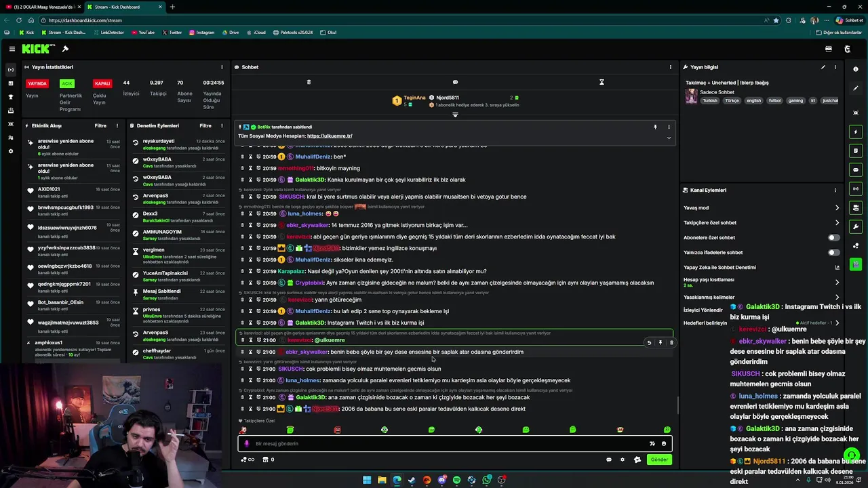Viewport: 868px width, 488px height.
Task: Click the YAYINDA status badge
Action: click(37, 83)
